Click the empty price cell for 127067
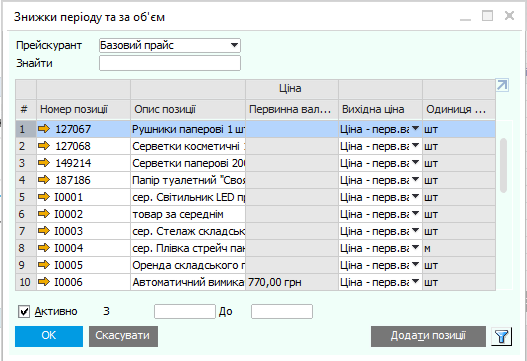The image size is (527, 361). [x=292, y=129]
